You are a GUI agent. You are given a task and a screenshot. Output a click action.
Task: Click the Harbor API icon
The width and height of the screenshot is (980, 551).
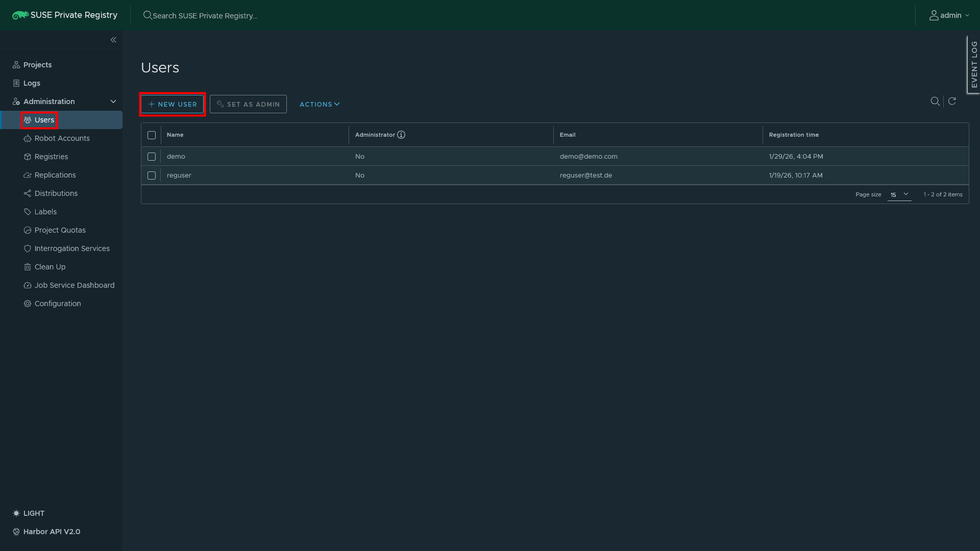16,532
